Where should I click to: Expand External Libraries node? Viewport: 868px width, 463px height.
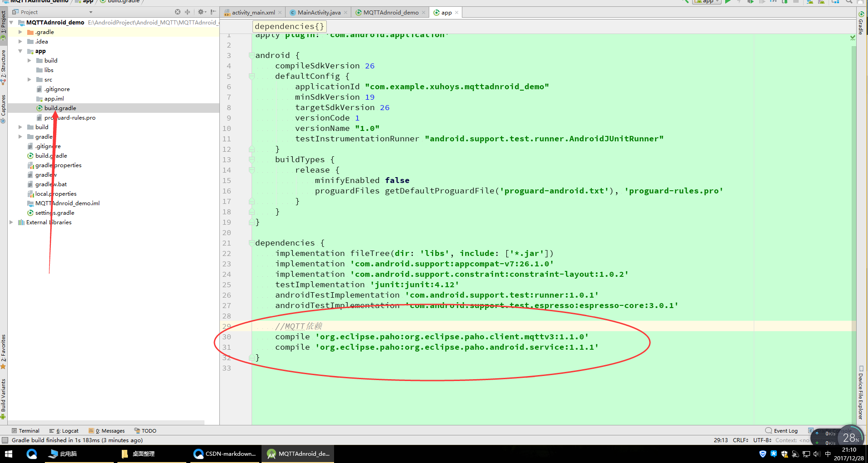tap(11, 222)
